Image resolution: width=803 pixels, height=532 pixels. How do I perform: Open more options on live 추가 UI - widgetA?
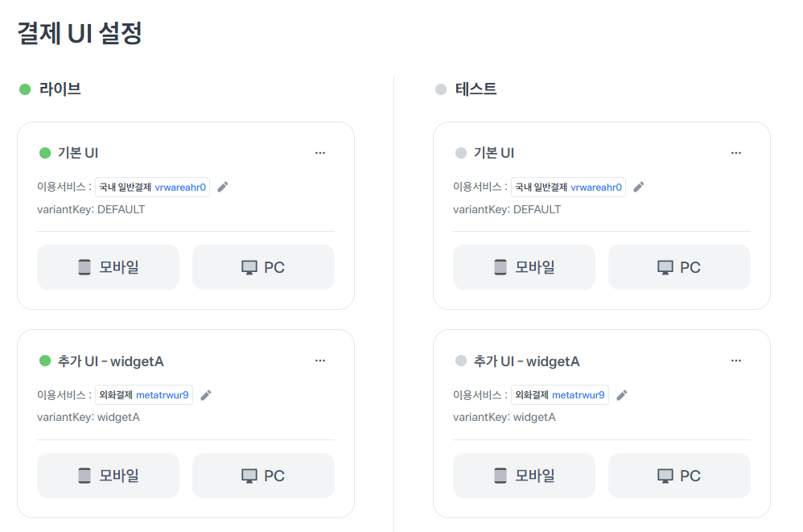[x=320, y=361]
